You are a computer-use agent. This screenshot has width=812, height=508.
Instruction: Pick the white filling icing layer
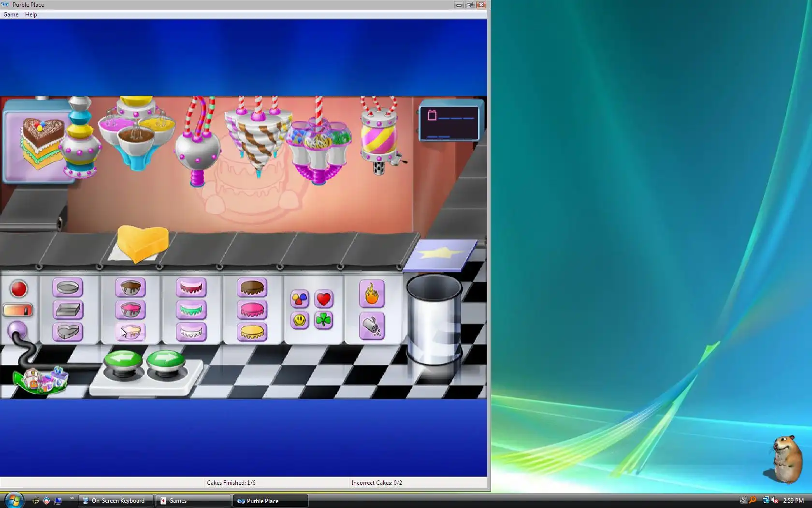click(x=191, y=332)
